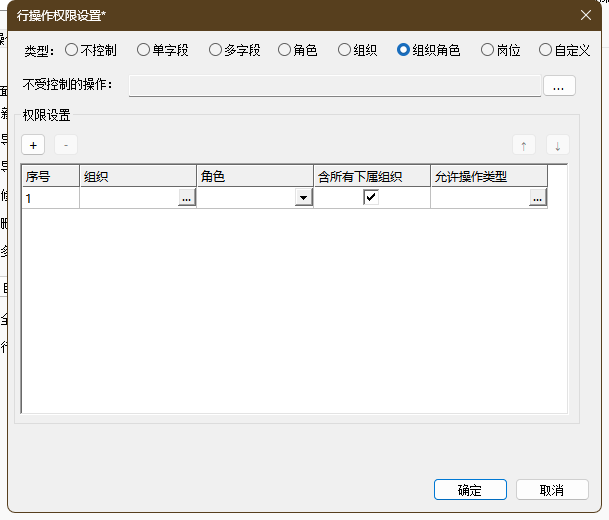Click the 允许操作类型 column header

488,176
